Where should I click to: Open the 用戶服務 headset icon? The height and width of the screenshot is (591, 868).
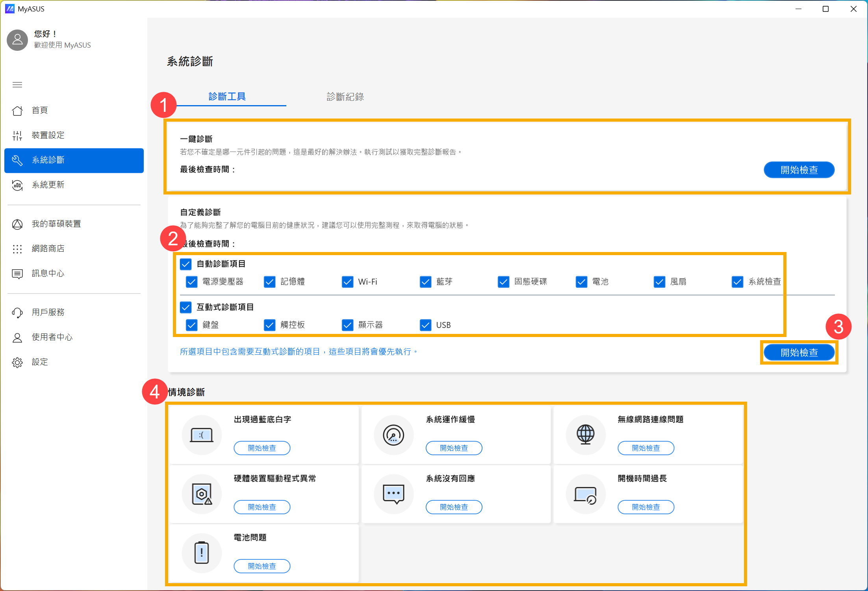pyautogui.click(x=17, y=313)
